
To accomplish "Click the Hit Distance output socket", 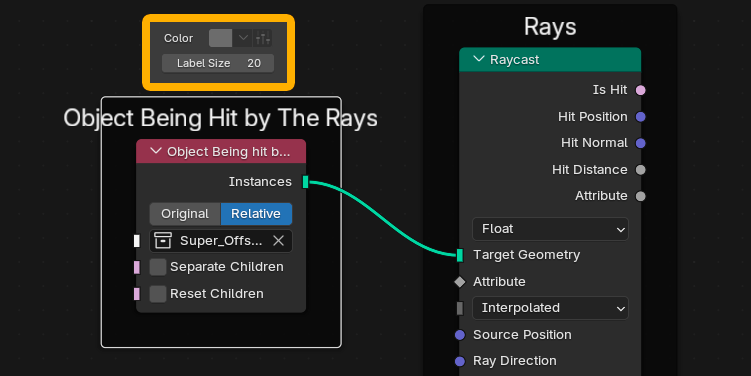I will pyautogui.click(x=640, y=170).
